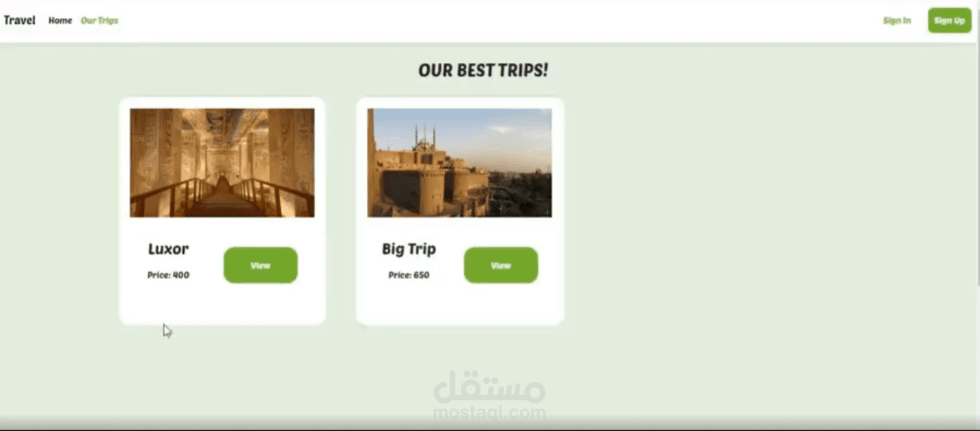
Task: Click the Travel brand logo
Action: [20, 20]
